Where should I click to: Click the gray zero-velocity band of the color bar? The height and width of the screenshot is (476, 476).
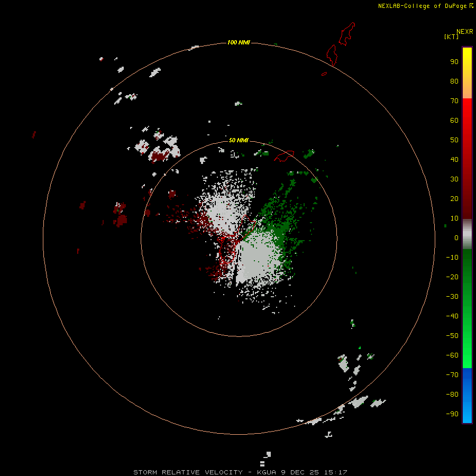[x=467, y=234]
